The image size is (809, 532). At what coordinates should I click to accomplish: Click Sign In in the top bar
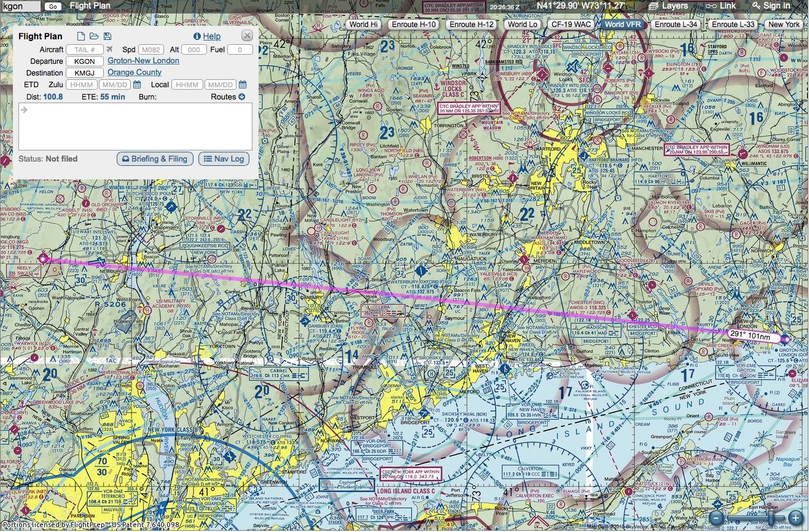pos(771,6)
